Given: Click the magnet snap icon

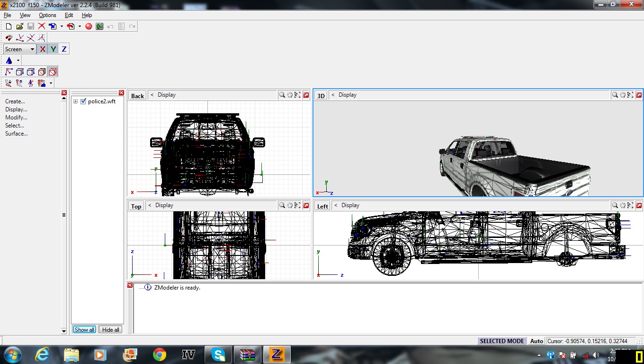Looking at the screenshot, I should click(x=9, y=38).
